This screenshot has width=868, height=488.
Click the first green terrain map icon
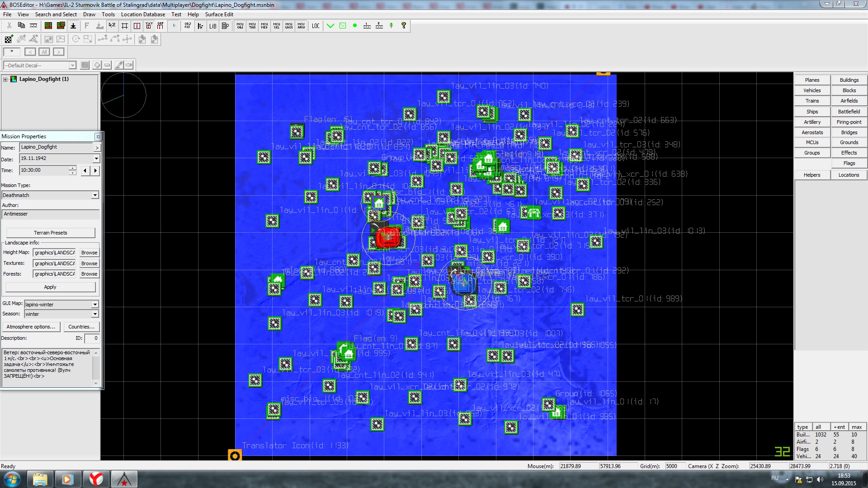click(x=48, y=26)
